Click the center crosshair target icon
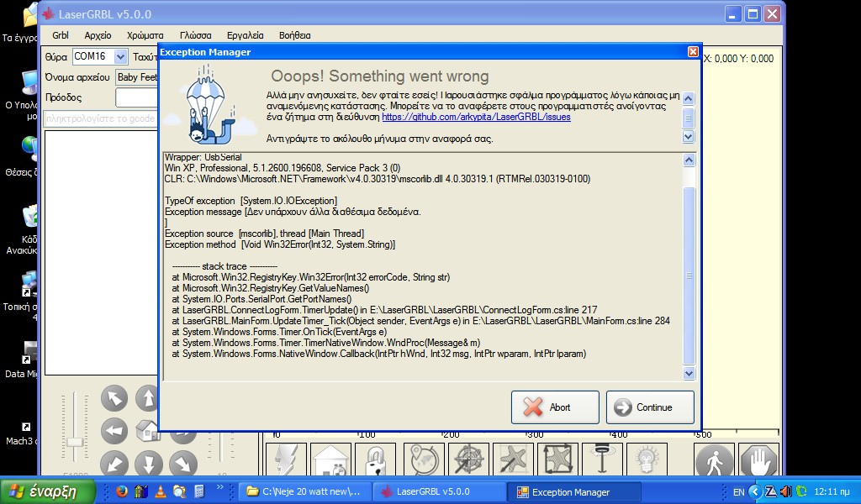The width and height of the screenshot is (861, 504). point(469,459)
